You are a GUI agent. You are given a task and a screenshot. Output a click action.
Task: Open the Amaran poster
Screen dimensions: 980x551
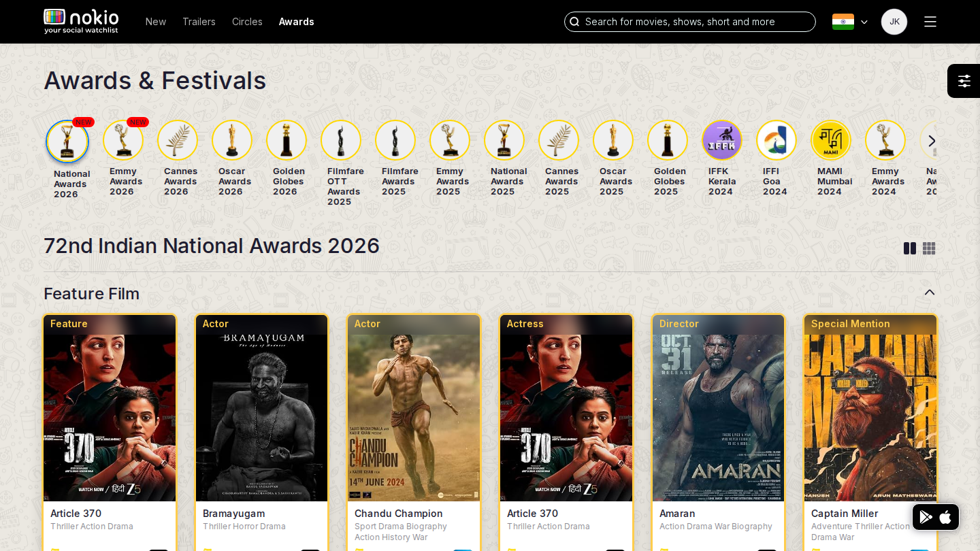coord(719,408)
